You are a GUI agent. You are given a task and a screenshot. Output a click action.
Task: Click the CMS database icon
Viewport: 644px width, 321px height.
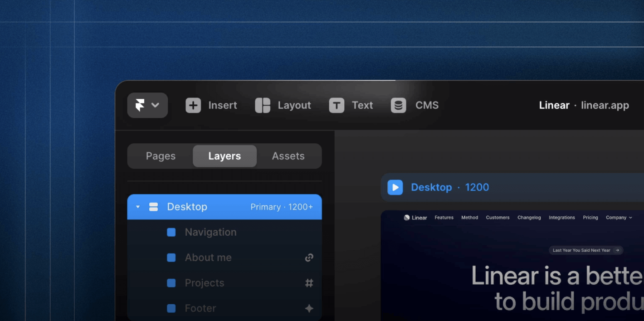click(399, 105)
